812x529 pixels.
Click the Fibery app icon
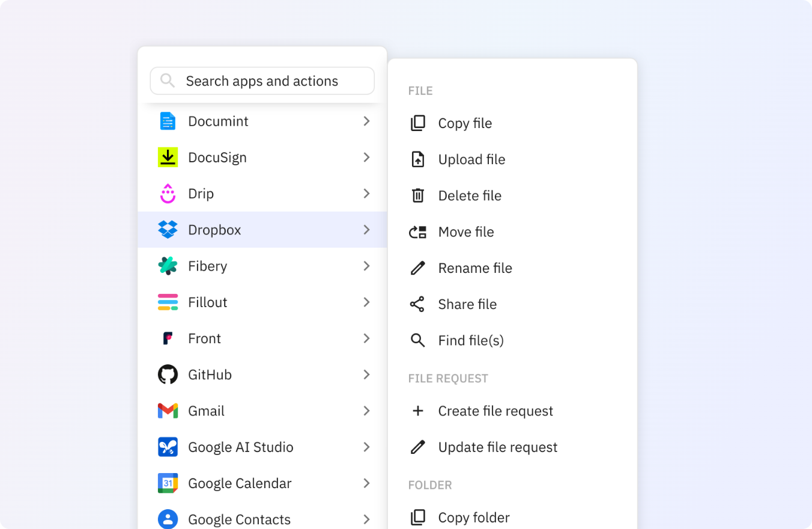[x=168, y=266]
